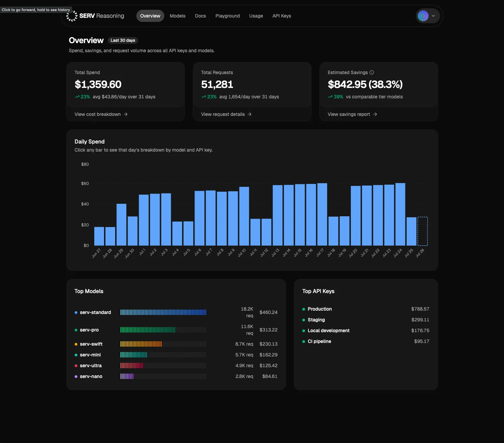Click the Top Models heading

(89, 291)
